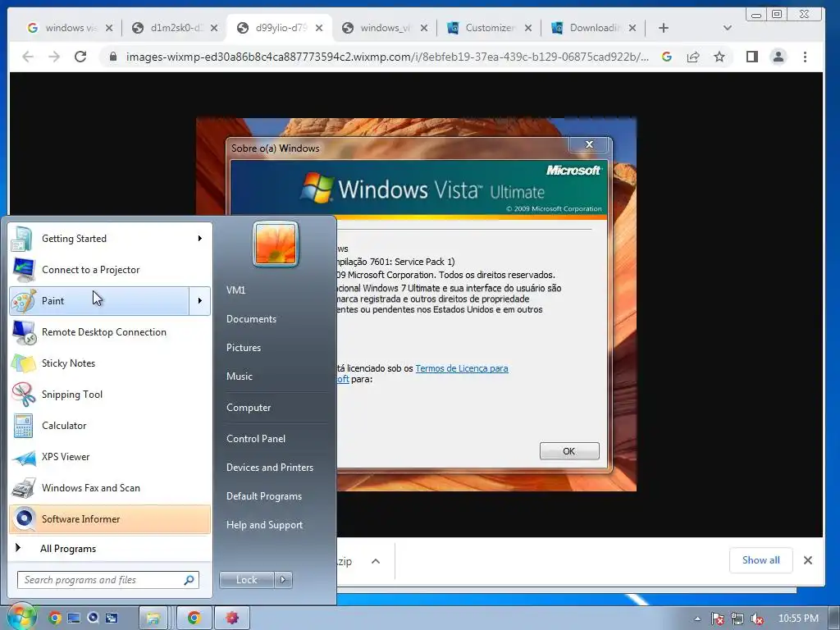This screenshot has height=630, width=840.
Task: Open Documents from the Start menu
Action: [x=251, y=319]
